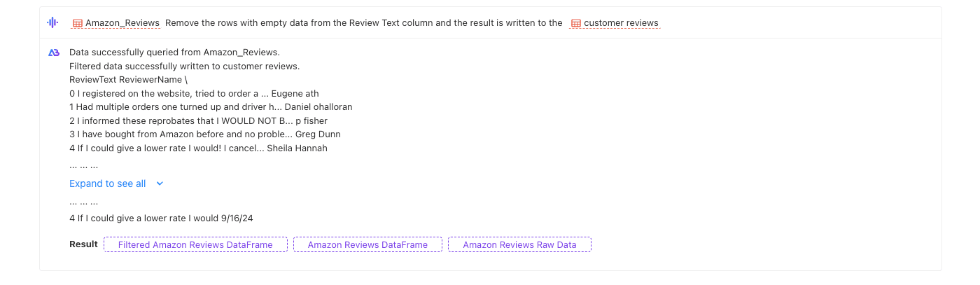Select the output row for Daniel ohalloran
Viewport: 980px width, 285px height.
211,107
